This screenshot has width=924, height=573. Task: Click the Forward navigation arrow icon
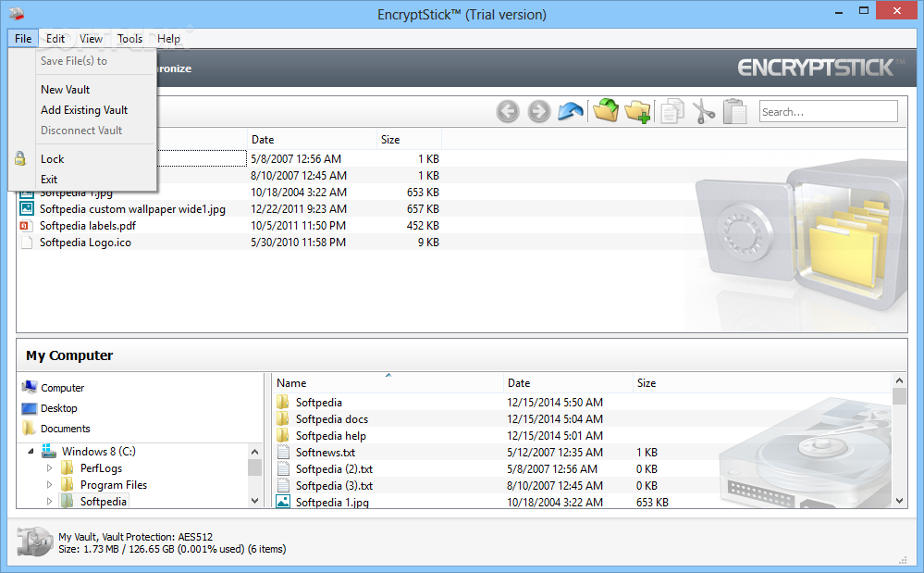pos(538,111)
